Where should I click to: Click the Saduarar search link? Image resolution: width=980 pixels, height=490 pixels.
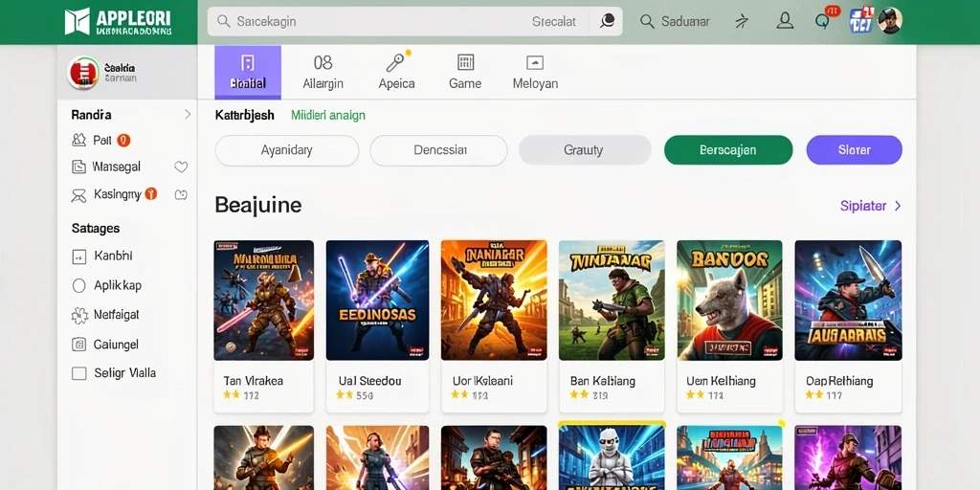pos(675,21)
